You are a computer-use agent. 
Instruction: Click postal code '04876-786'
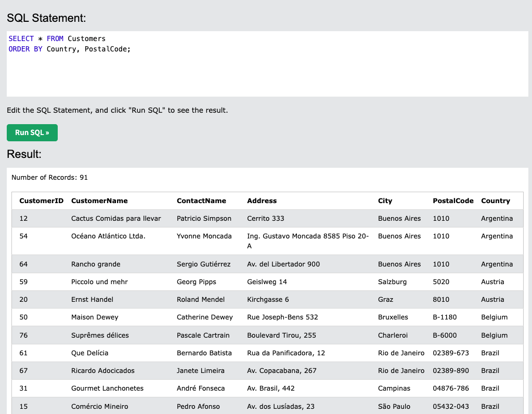pos(450,388)
